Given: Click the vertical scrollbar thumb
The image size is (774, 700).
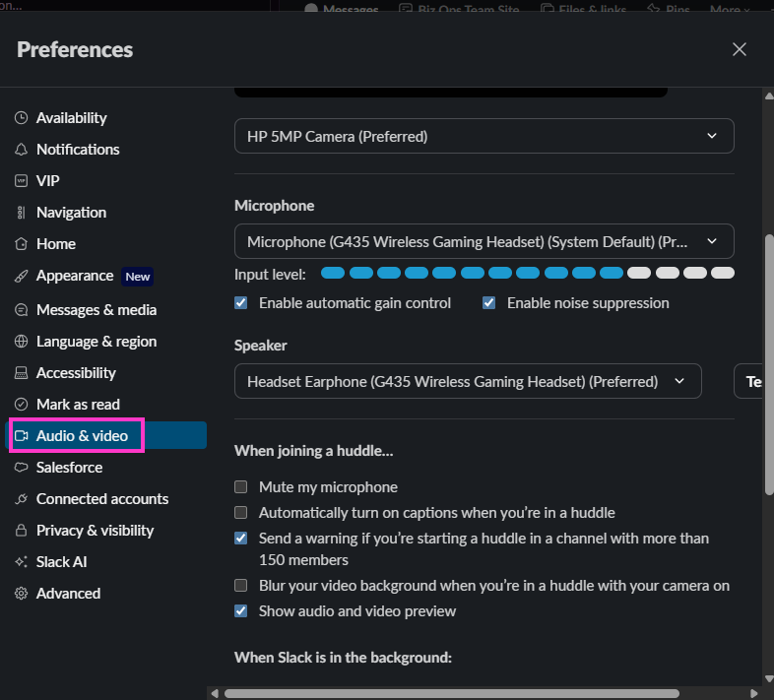Looking at the screenshot, I should tap(769, 365).
